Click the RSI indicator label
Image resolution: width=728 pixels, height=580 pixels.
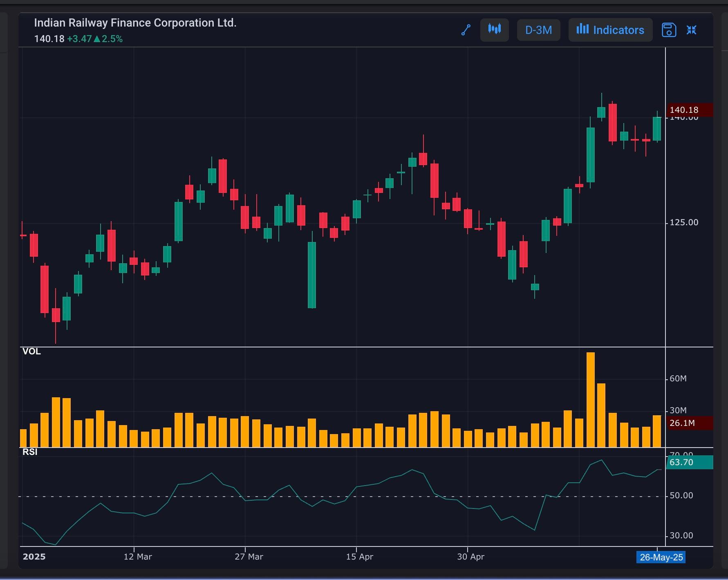30,452
